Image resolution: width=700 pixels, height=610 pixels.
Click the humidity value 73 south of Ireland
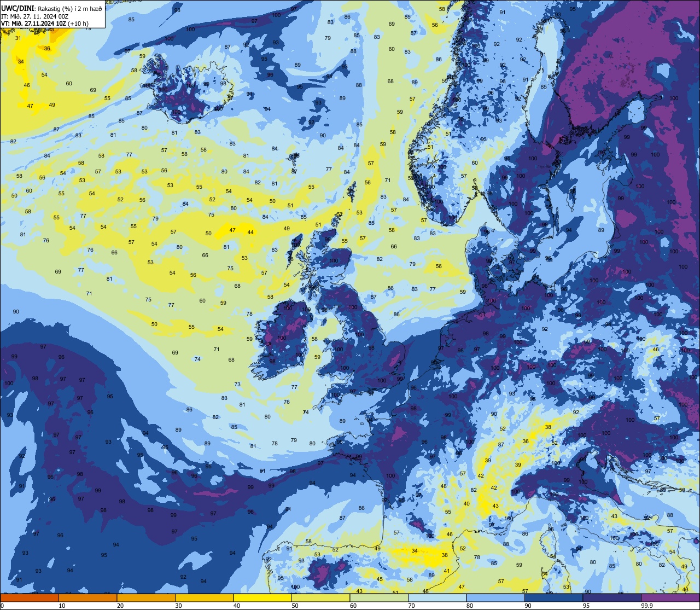237,384
